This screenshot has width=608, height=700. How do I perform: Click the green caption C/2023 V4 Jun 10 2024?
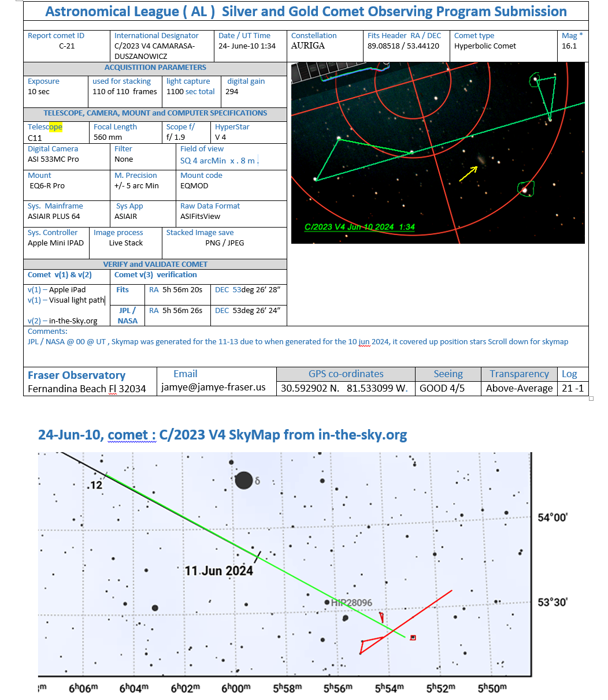(359, 227)
